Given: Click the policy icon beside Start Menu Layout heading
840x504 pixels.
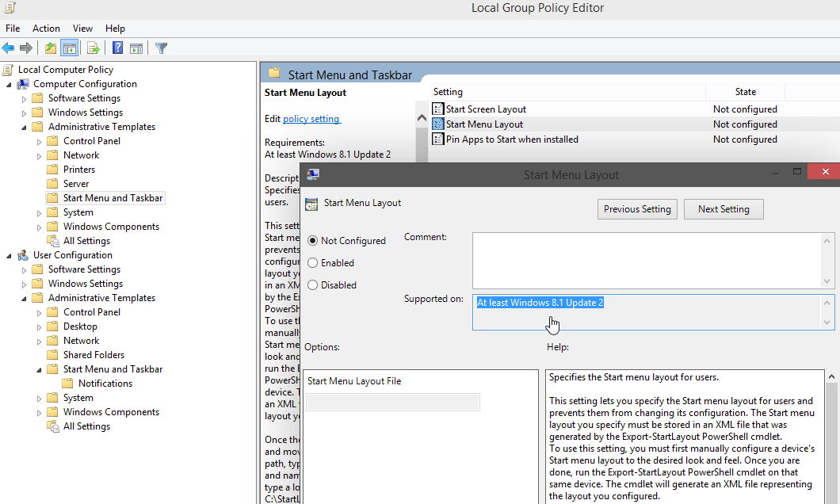Looking at the screenshot, I should [x=311, y=204].
